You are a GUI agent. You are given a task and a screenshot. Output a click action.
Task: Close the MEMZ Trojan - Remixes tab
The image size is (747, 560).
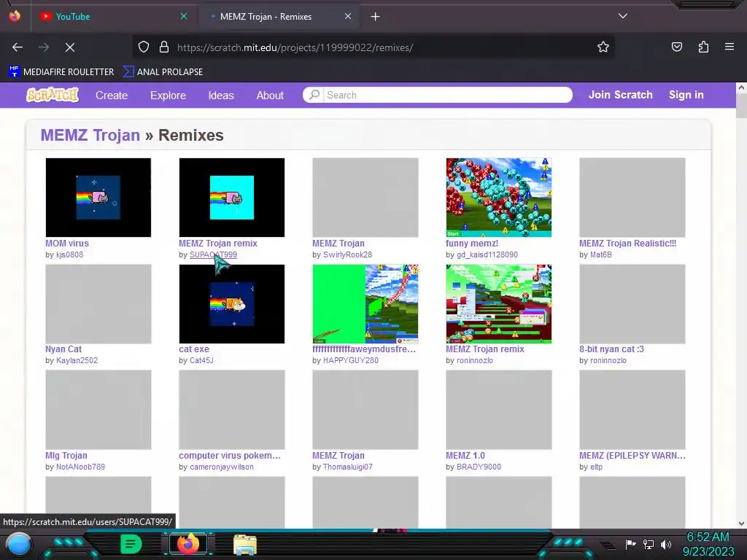pyautogui.click(x=348, y=16)
